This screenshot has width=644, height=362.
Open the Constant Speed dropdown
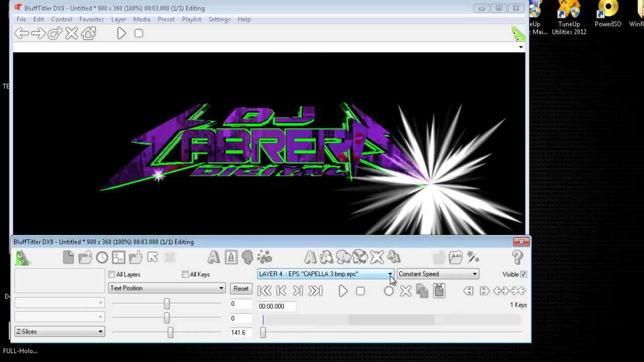coord(438,274)
